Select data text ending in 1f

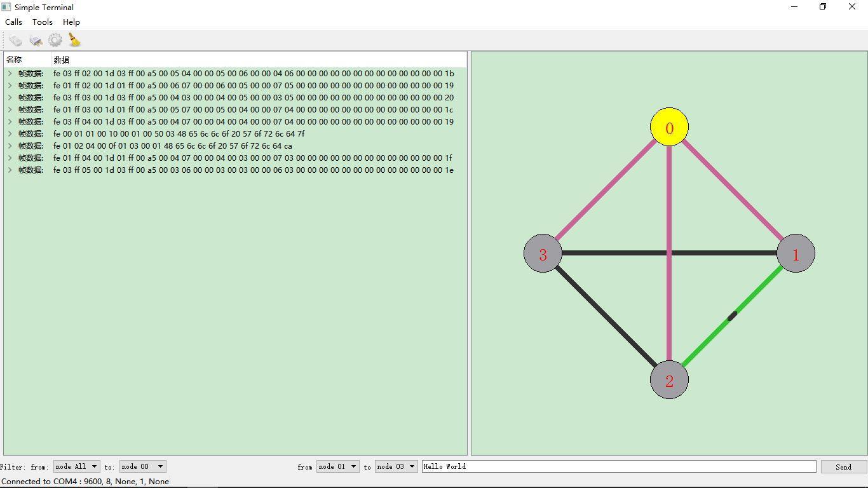(x=253, y=158)
